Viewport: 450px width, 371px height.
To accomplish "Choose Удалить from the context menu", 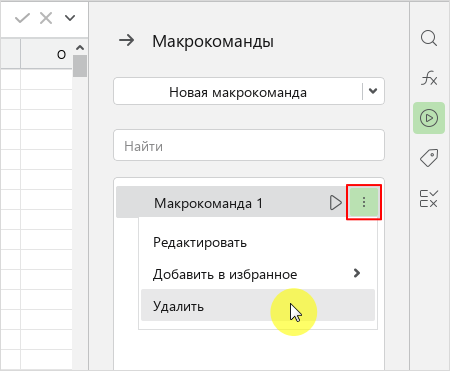I will (258, 305).
